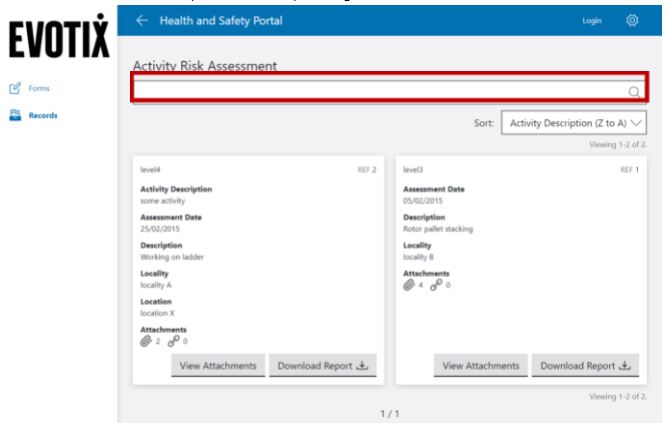This screenshot has width=667, height=423.
Task: Download Report for the level3 record
Action: tap(585, 366)
